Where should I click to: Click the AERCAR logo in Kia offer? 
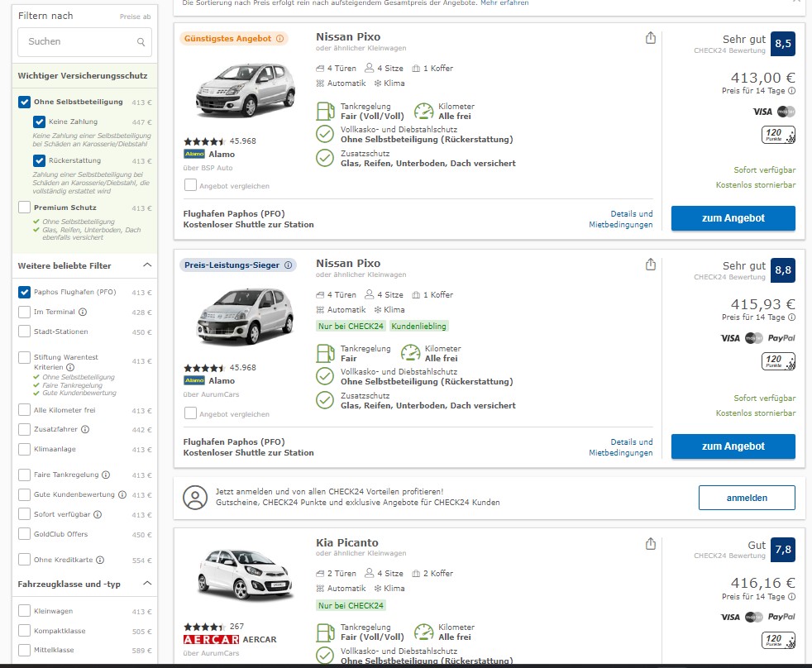tap(212, 640)
